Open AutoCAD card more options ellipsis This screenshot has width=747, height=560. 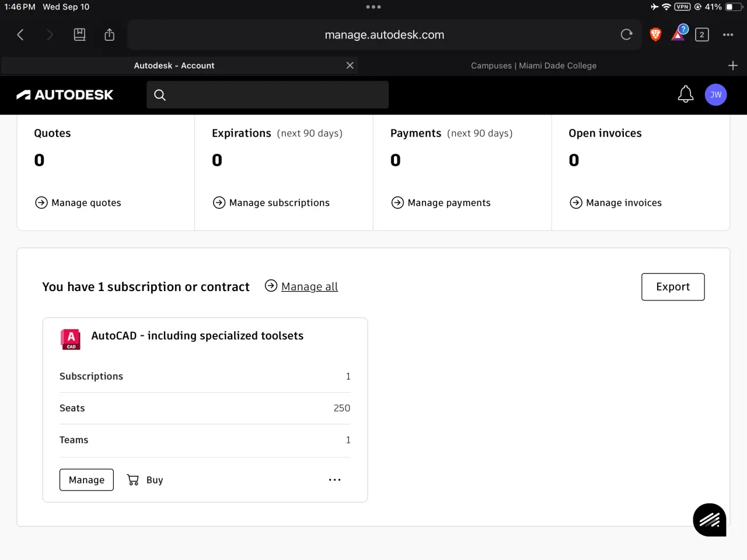[x=334, y=480]
